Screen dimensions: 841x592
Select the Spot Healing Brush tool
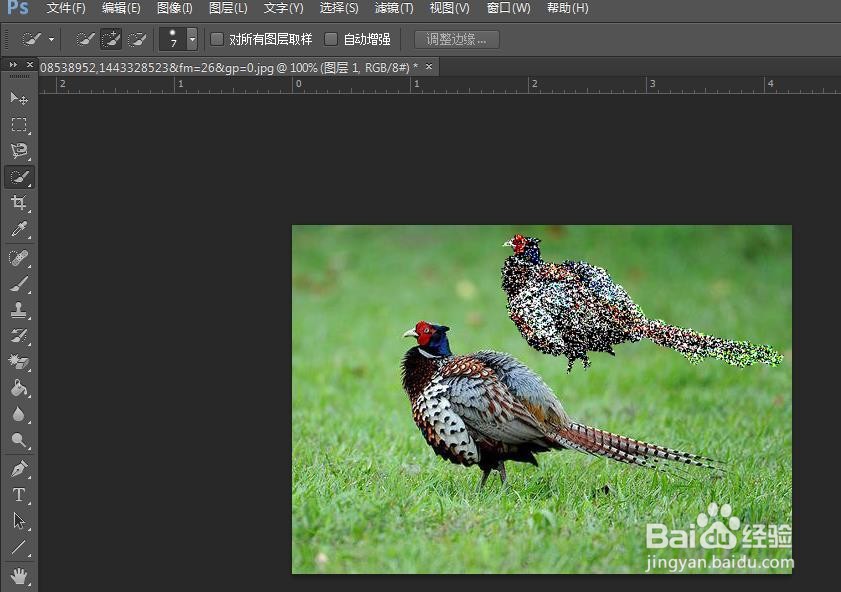point(19,258)
